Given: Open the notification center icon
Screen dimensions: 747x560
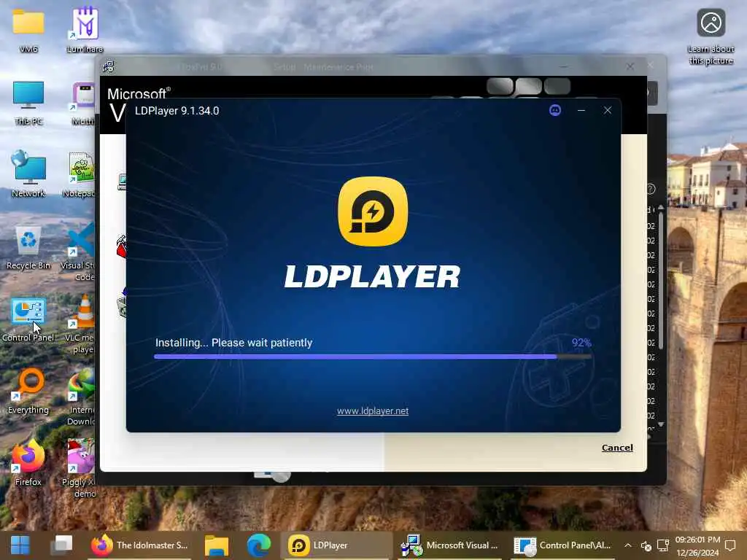Looking at the screenshot, I should [729, 545].
